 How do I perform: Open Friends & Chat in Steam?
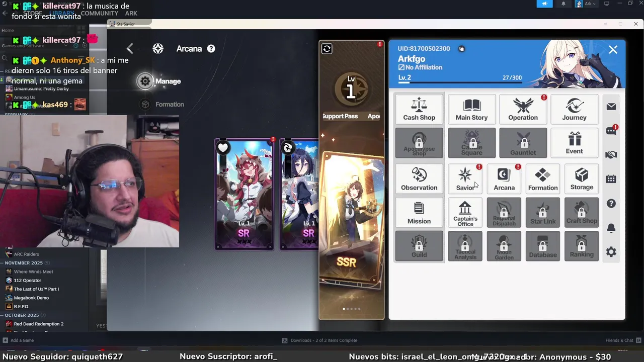click(x=623, y=340)
